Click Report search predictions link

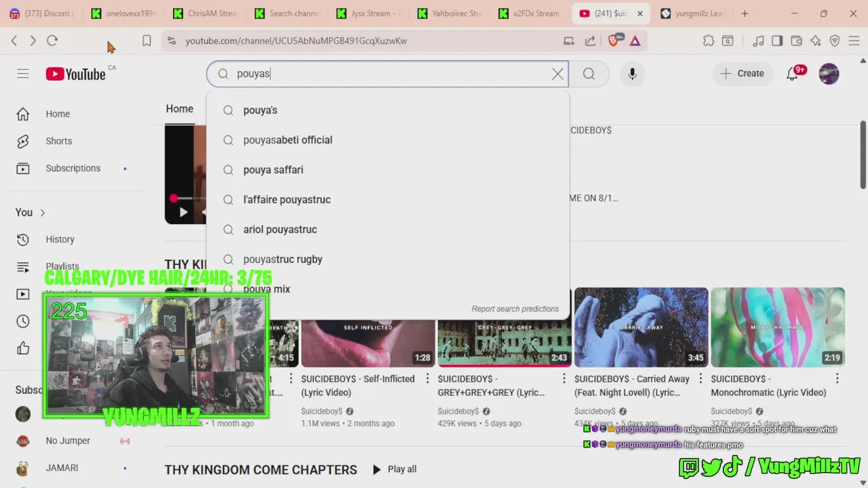click(515, 309)
